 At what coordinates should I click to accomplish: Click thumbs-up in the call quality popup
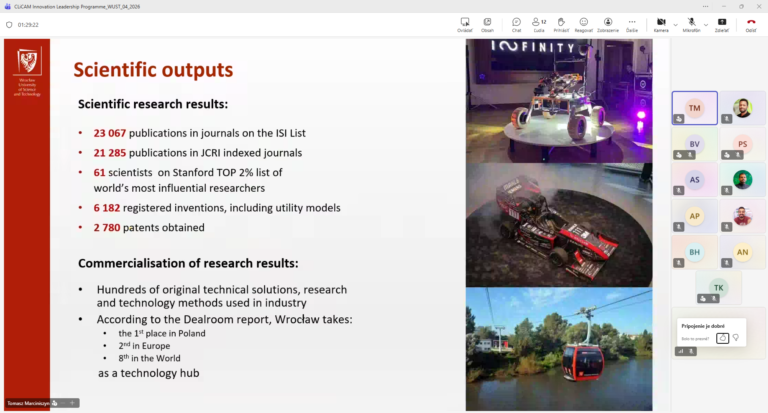[x=722, y=338]
